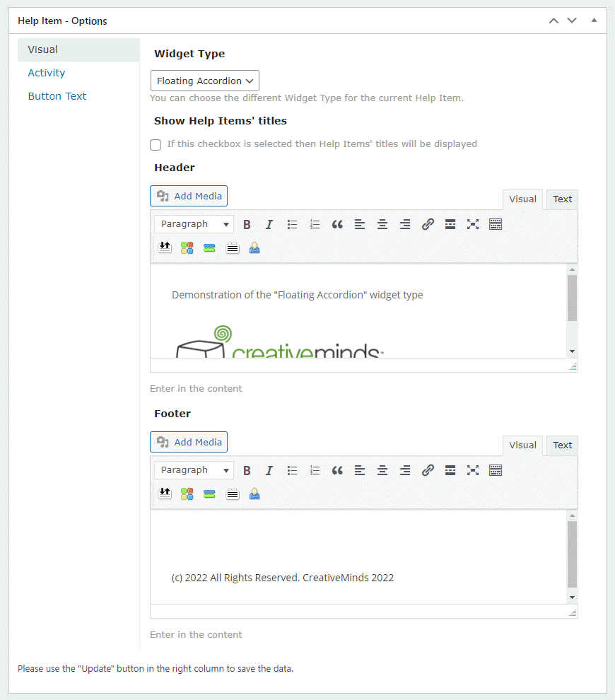Insert link using Header editor link icon
The height and width of the screenshot is (700, 615).
coord(428,224)
